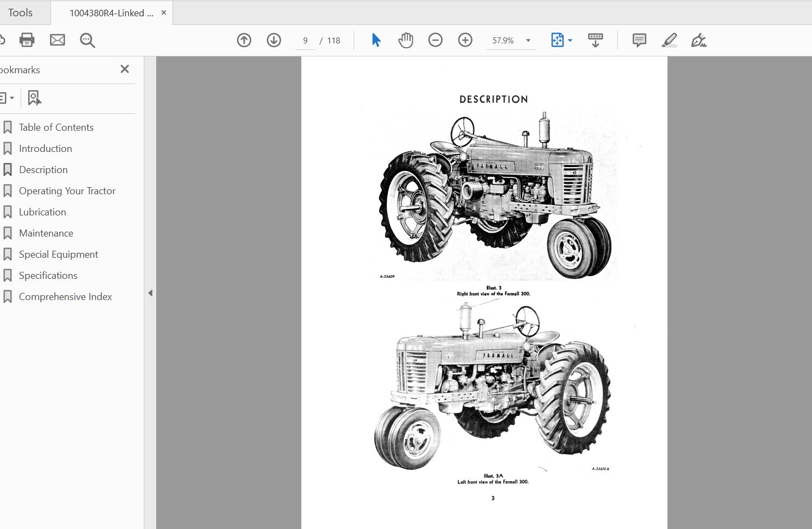Image resolution: width=812 pixels, height=529 pixels.
Task: Toggle the Selection arrow tool
Action: [x=375, y=40]
